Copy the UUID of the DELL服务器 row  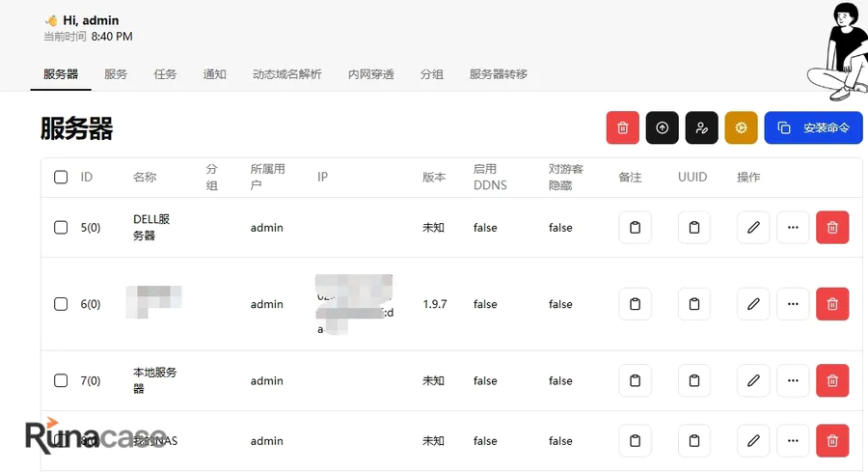(x=694, y=227)
